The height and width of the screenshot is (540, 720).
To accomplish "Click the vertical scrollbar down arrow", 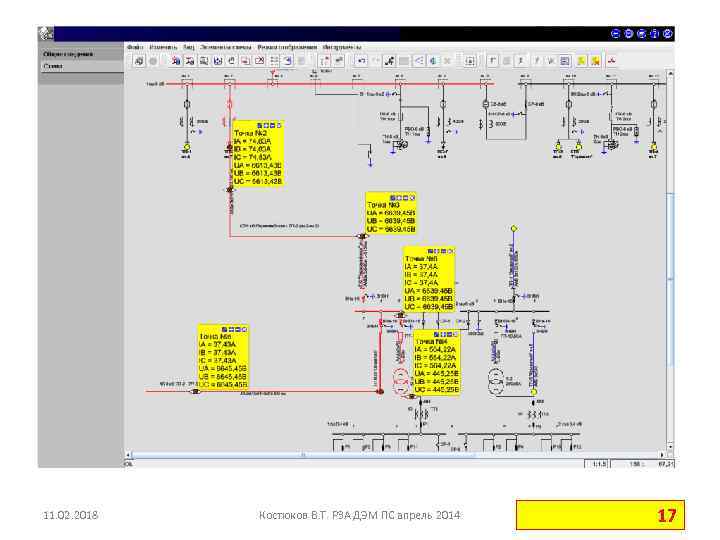I will point(670,446).
